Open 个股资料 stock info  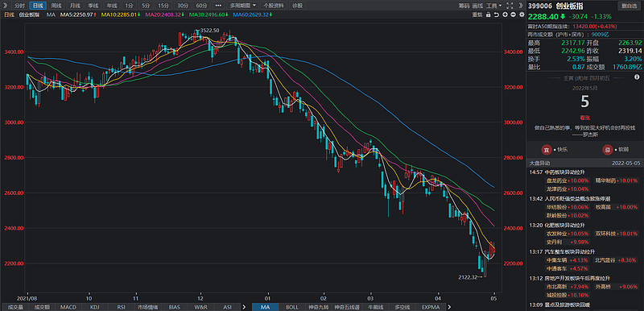[x=274, y=6]
